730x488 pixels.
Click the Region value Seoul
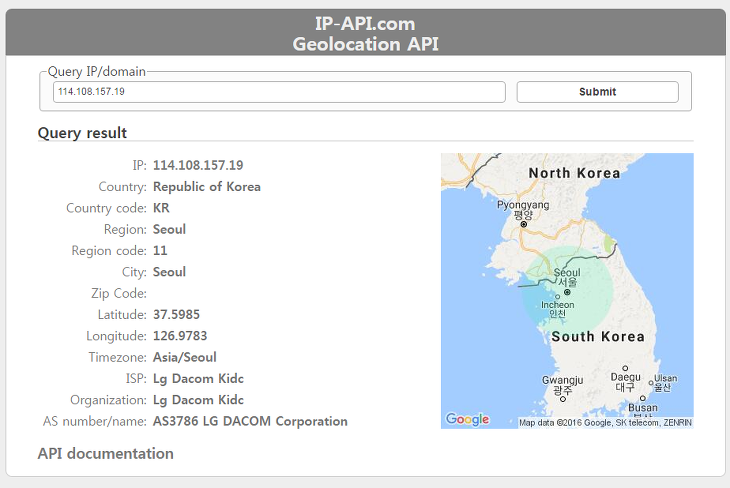(x=169, y=230)
